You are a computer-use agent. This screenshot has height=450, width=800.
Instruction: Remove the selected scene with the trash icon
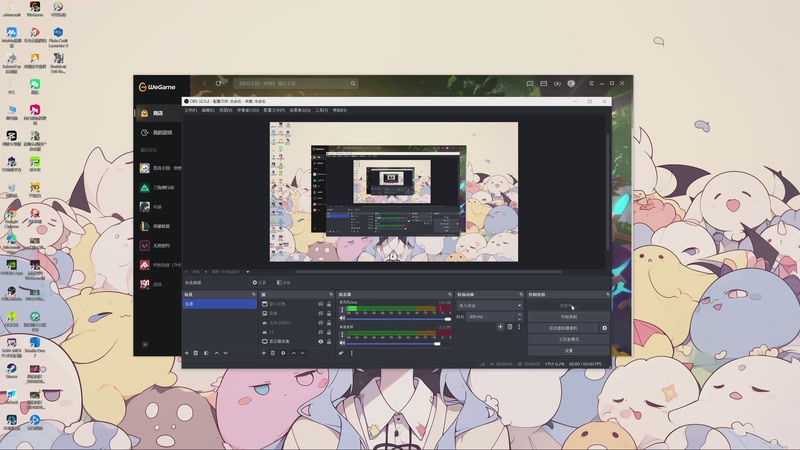tap(196, 353)
